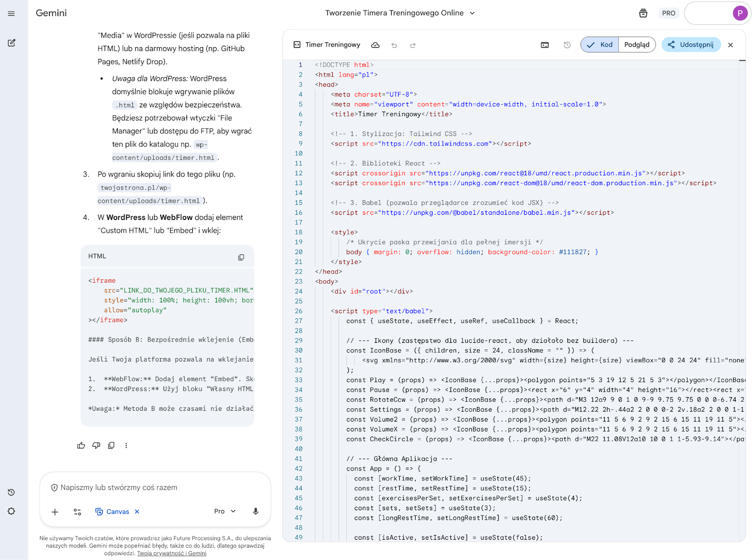Open settings gear in sidebar
The height and width of the screenshot is (560, 754).
coord(11,511)
